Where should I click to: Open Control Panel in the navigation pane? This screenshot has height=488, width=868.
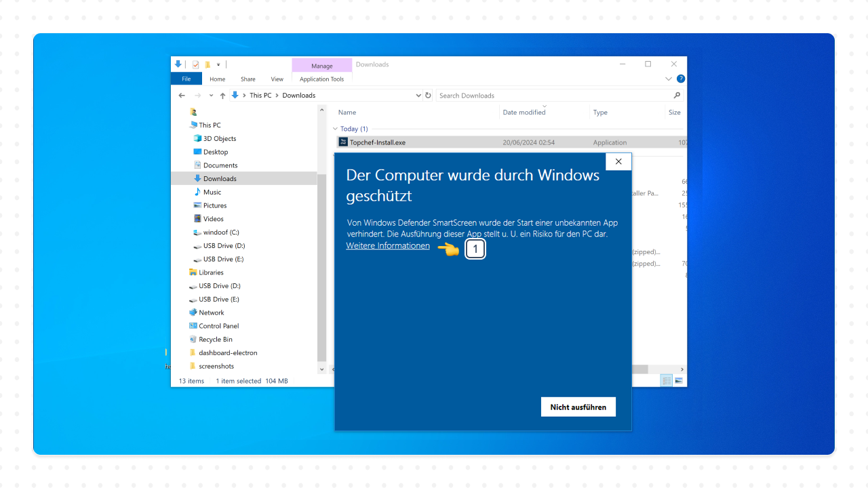point(218,326)
